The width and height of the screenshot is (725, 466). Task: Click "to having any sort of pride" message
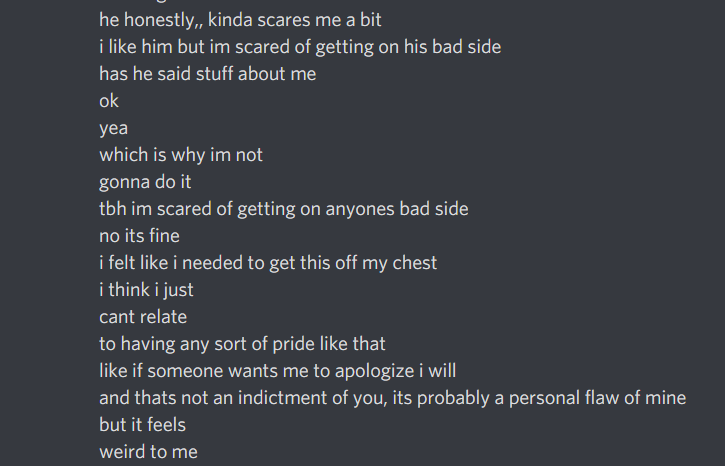point(242,344)
